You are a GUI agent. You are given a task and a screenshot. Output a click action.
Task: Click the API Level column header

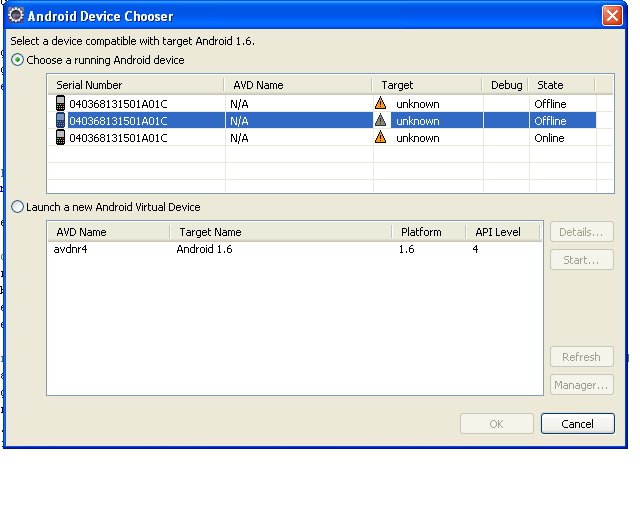point(503,232)
